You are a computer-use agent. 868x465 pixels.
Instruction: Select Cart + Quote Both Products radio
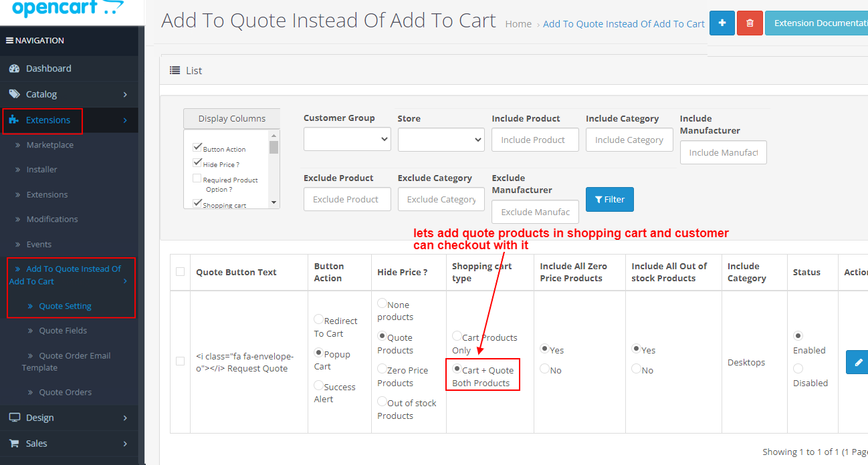pos(457,369)
